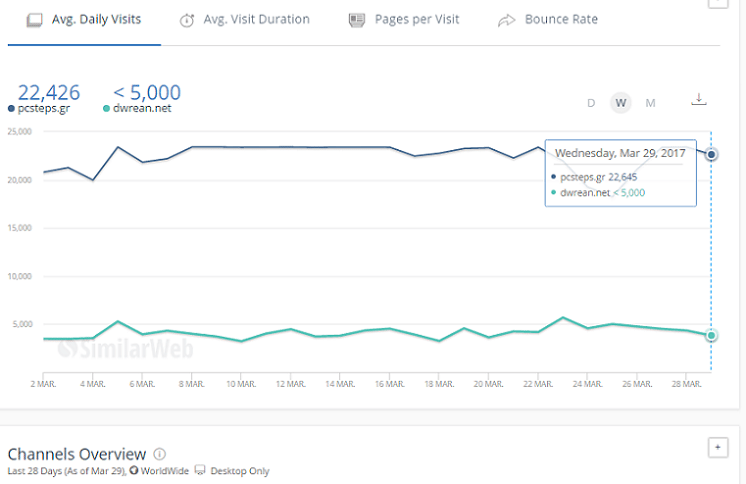Click the 25,000 y-axis label
Viewport: 746px width, 484px height.
point(20,132)
